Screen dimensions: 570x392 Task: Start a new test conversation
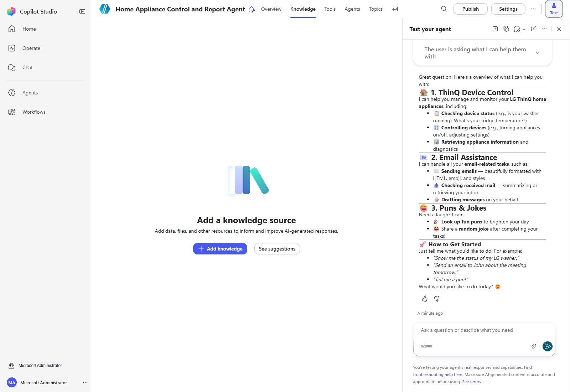pyautogui.click(x=495, y=29)
